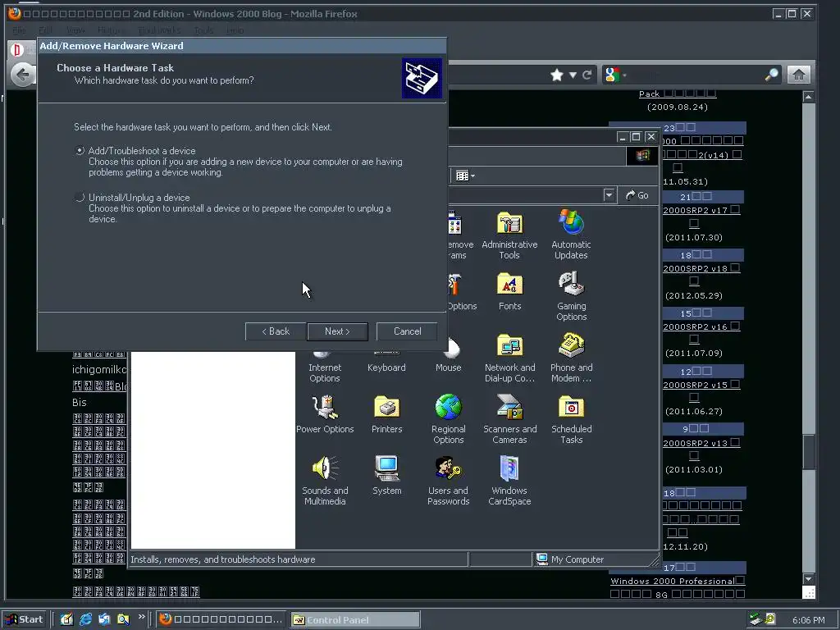This screenshot has height=630, width=840.
Task: Open Mouse settings icon
Action: click(449, 356)
